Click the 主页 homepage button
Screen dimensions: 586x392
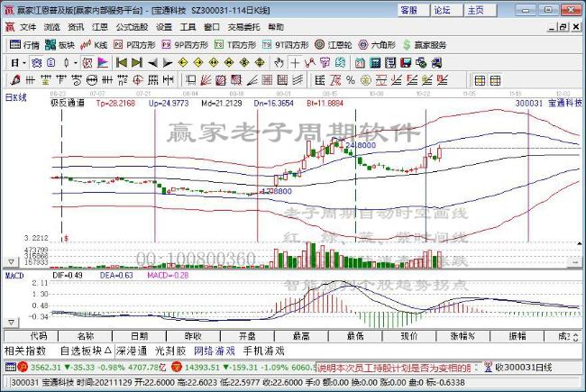point(475,12)
